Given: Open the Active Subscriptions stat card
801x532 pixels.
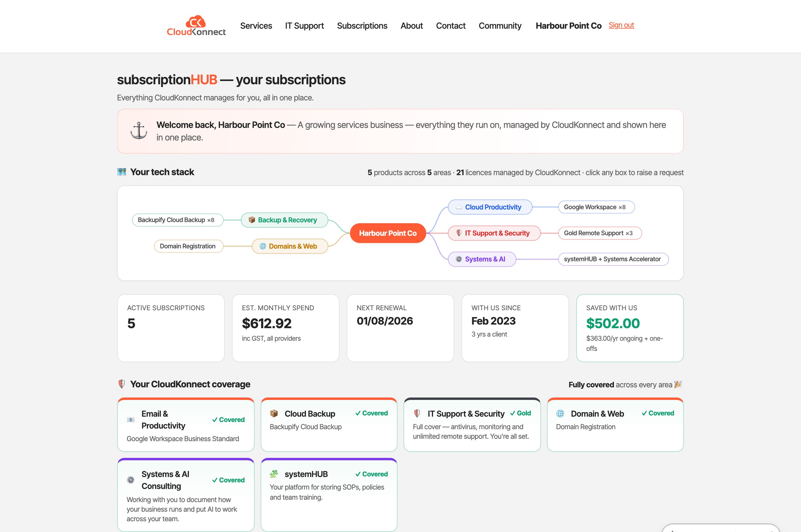Looking at the screenshot, I should [x=171, y=328].
